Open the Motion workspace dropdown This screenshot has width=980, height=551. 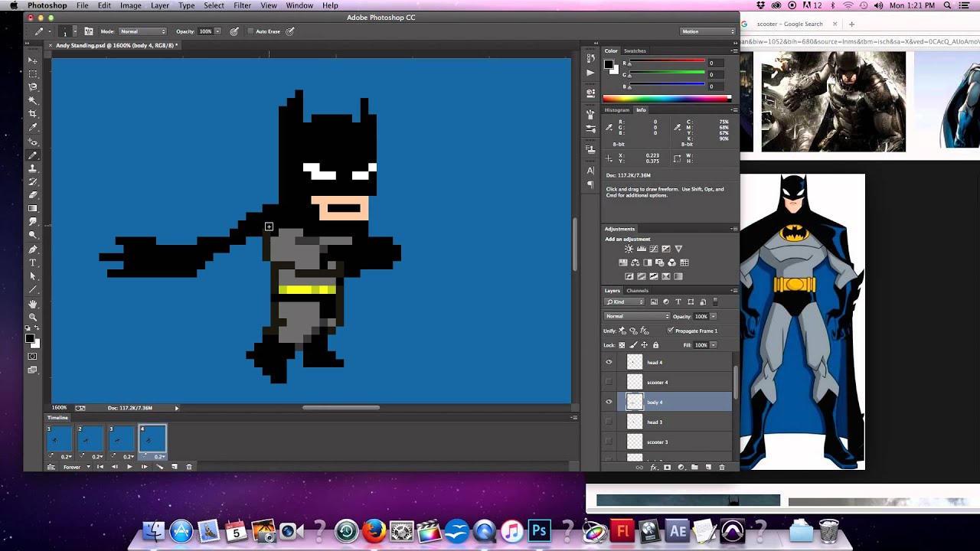pyautogui.click(x=707, y=31)
